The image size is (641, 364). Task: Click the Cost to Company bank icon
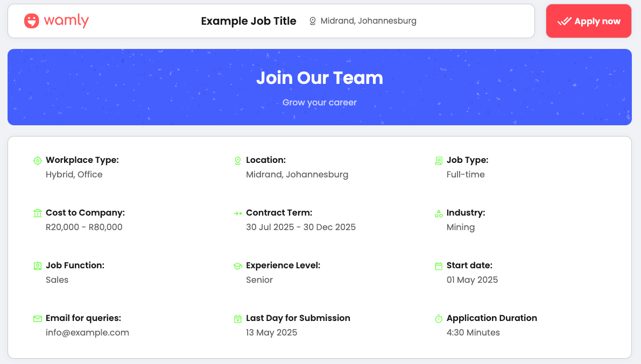pos(37,213)
